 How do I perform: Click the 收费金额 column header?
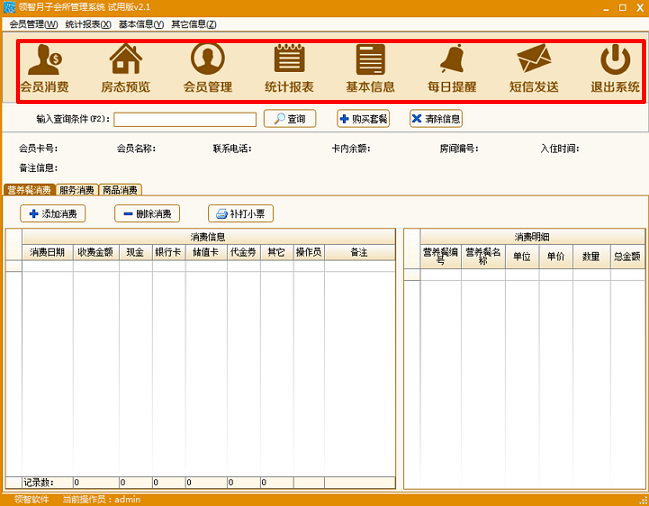click(x=96, y=252)
